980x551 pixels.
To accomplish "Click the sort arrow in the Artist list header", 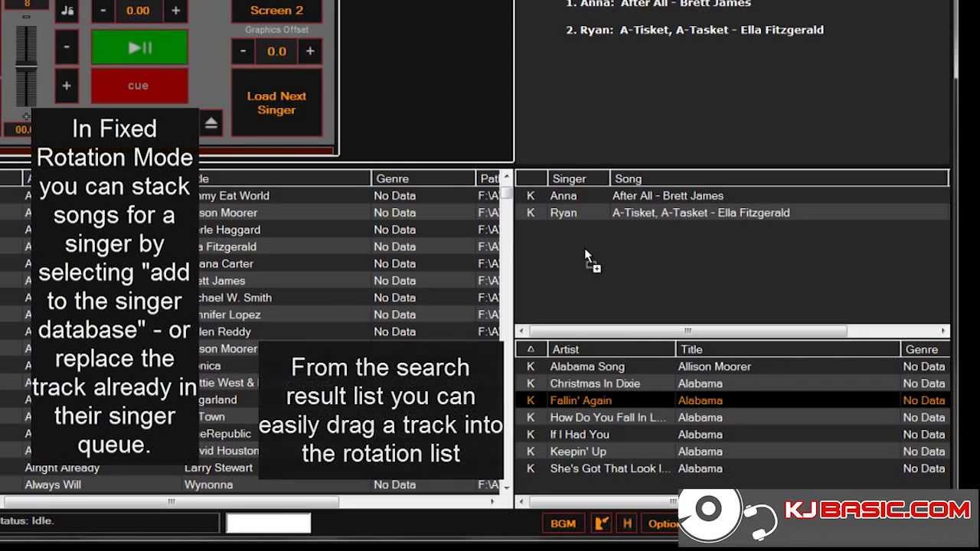I will 531,349.
